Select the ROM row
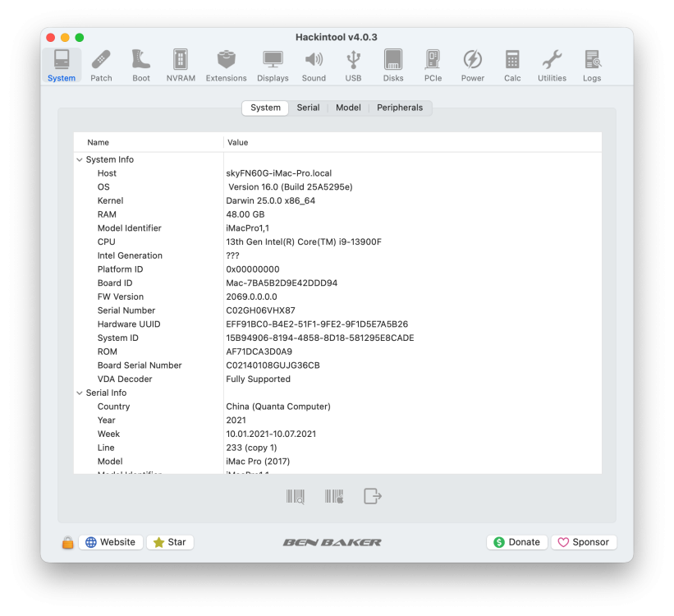 coord(338,352)
